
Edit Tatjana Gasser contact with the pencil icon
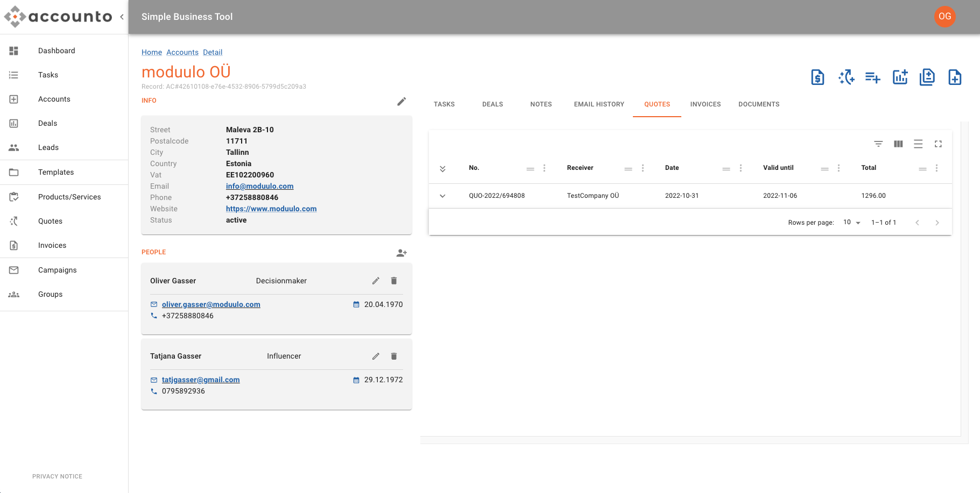pyautogui.click(x=376, y=356)
